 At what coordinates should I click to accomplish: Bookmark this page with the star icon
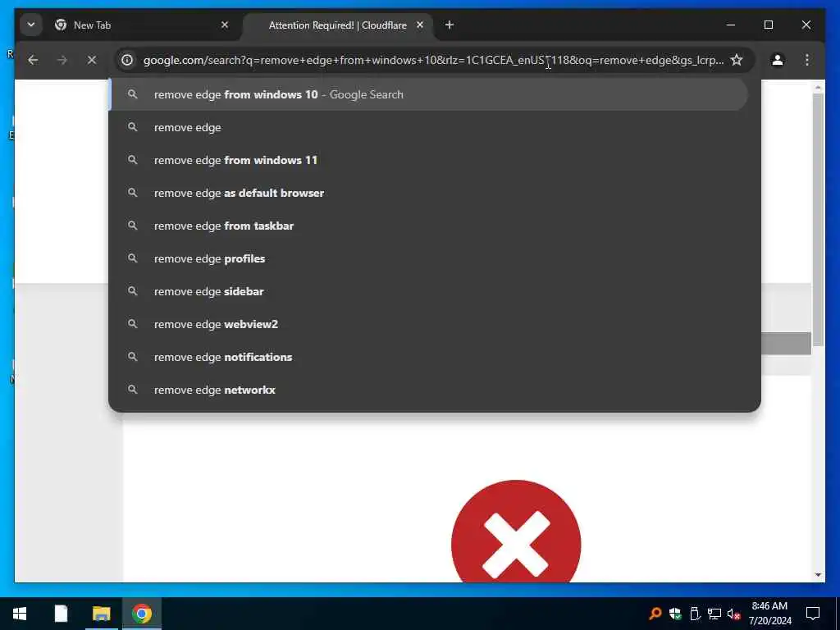[737, 60]
